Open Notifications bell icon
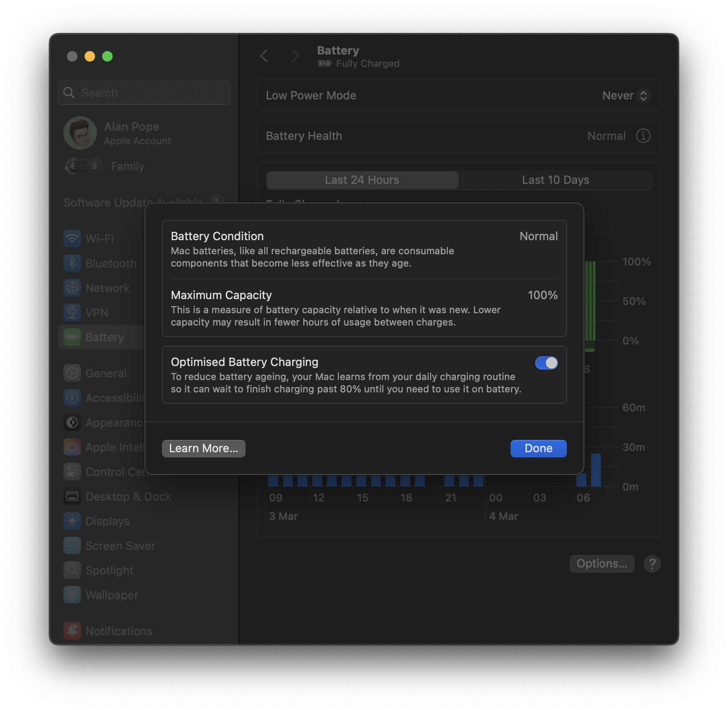 click(x=72, y=631)
